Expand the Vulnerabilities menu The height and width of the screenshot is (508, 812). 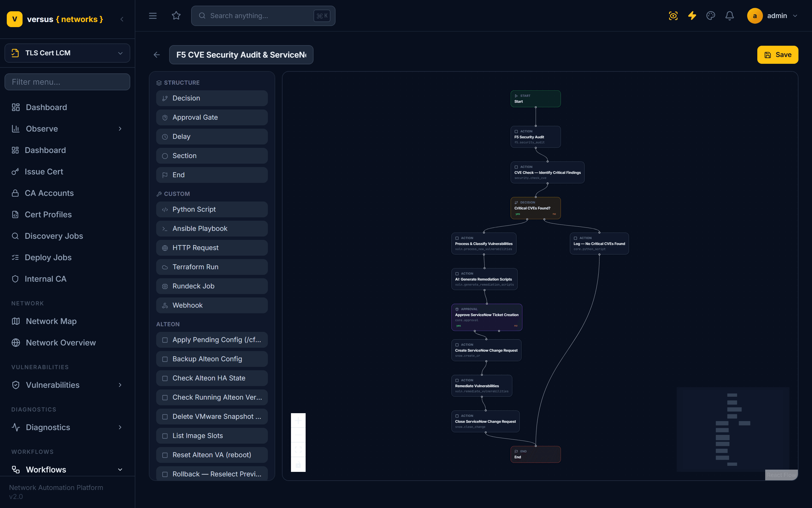click(67, 385)
